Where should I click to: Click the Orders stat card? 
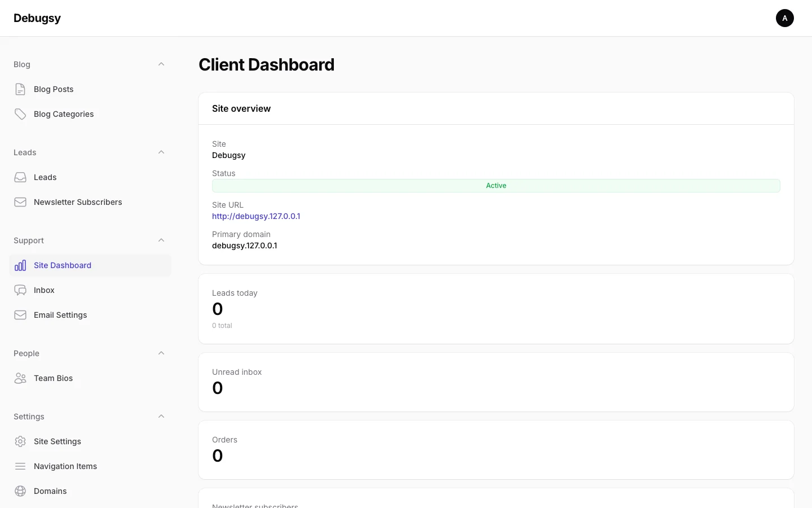[496, 450]
